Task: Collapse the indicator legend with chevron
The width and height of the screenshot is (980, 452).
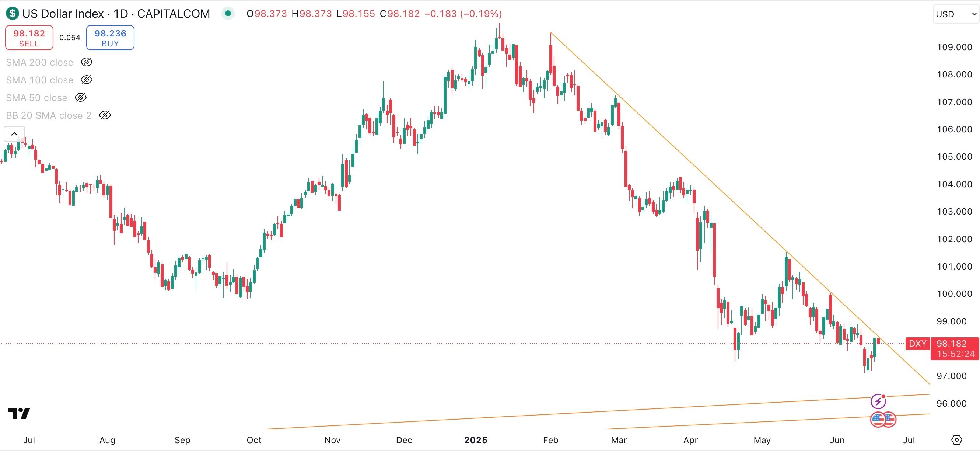Action: coord(14,134)
